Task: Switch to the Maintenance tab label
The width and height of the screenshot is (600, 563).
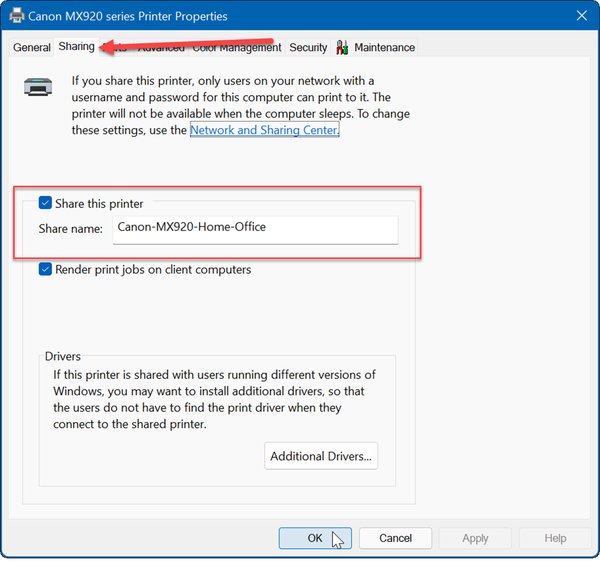Action: (384, 47)
